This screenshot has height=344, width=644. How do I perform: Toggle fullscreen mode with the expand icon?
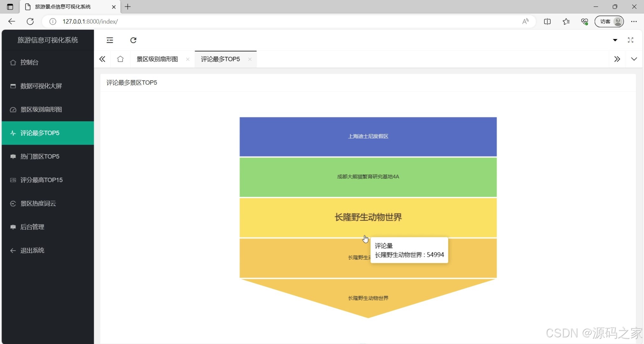630,40
